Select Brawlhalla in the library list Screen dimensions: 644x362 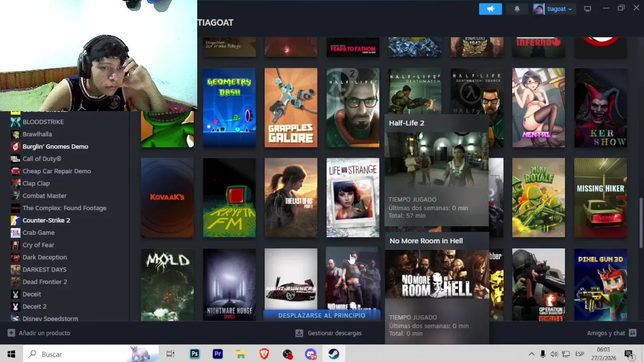(x=37, y=134)
